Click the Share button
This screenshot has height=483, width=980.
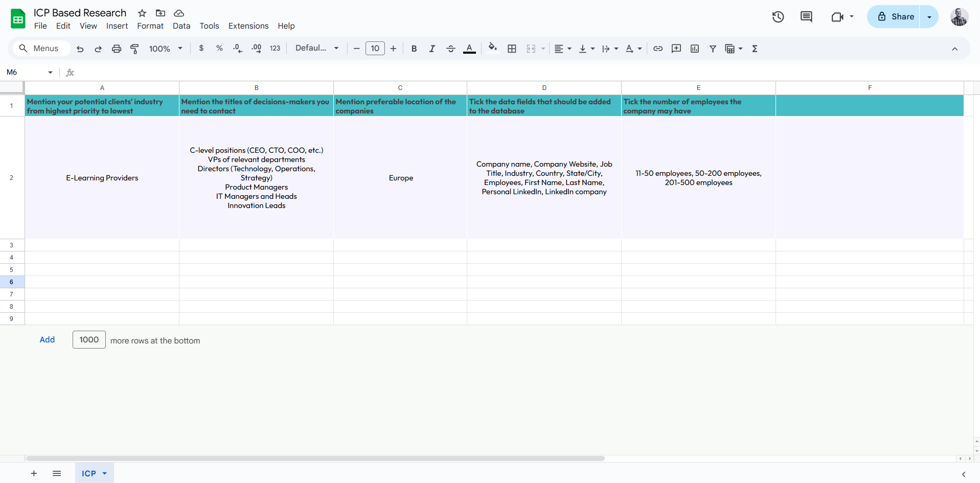(894, 17)
